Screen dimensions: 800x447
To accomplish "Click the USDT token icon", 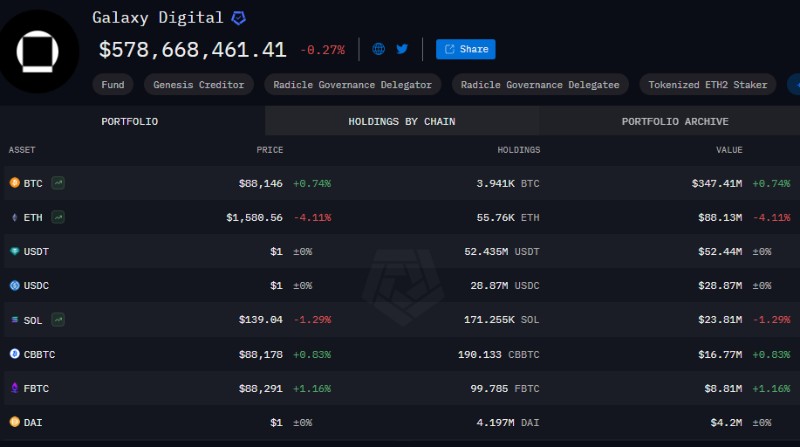I will tap(14, 251).
